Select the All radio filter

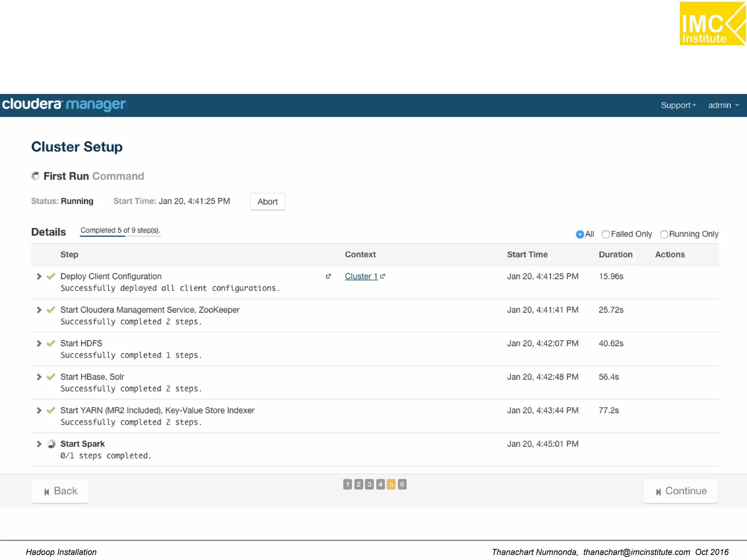[580, 234]
